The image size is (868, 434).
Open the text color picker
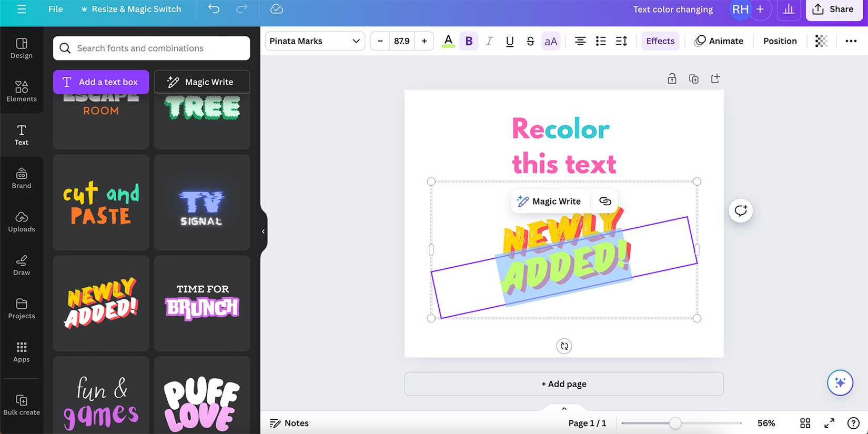tap(448, 41)
